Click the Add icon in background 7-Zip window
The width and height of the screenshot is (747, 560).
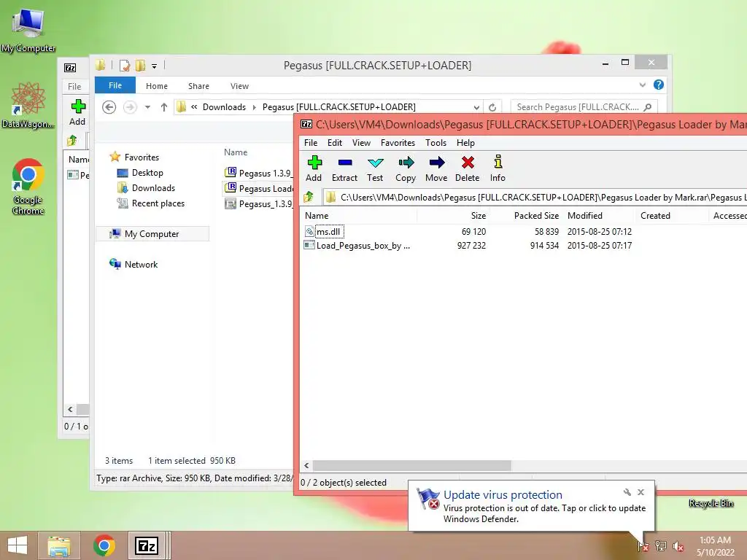tap(78, 106)
